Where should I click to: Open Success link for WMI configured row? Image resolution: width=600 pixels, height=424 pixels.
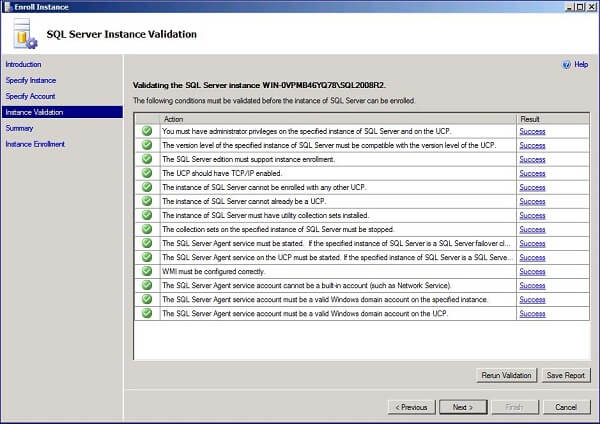point(532,272)
